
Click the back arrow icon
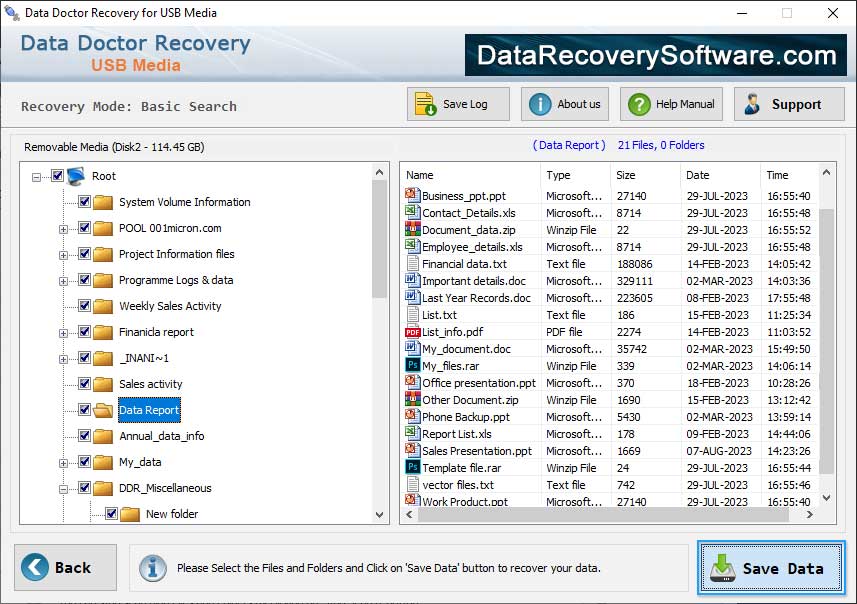click(37, 566)
